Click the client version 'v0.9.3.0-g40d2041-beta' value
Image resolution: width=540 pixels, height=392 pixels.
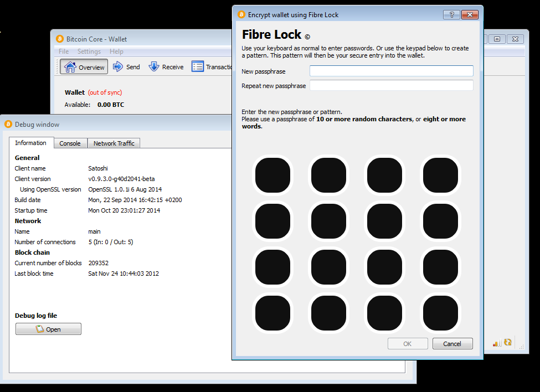point(121,179)
